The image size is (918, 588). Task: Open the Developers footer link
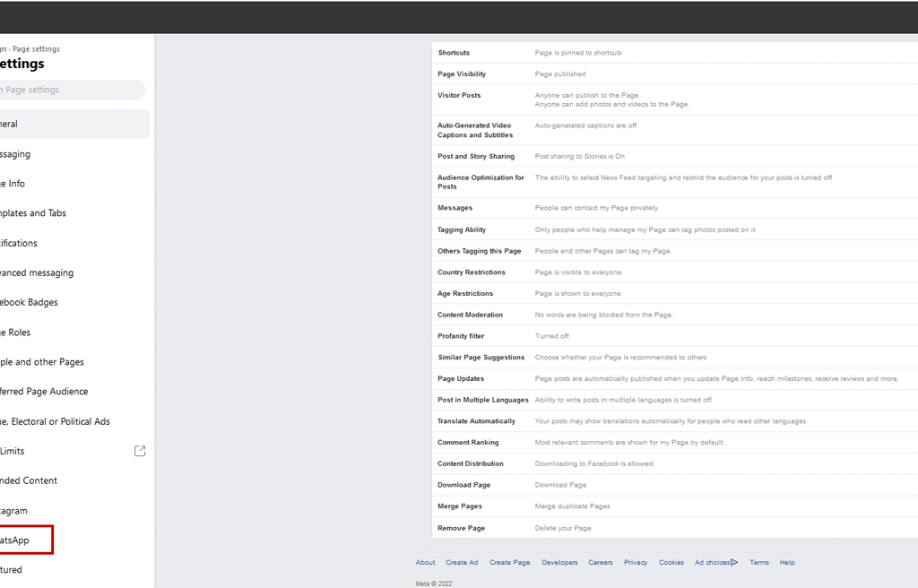tap(559, 563)
